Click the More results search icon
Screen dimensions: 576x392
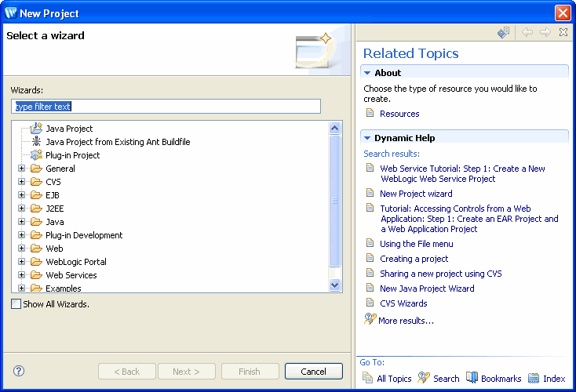[x=370, y=318]
